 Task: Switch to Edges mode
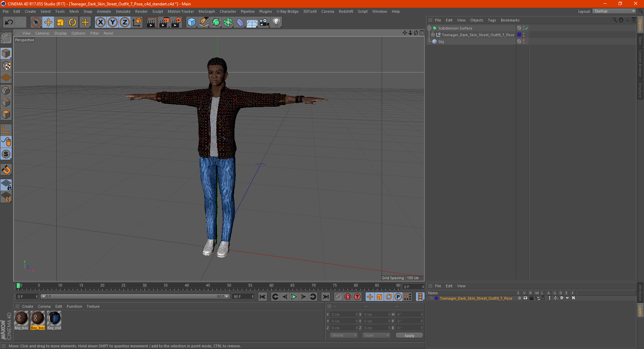coord(6,102)
